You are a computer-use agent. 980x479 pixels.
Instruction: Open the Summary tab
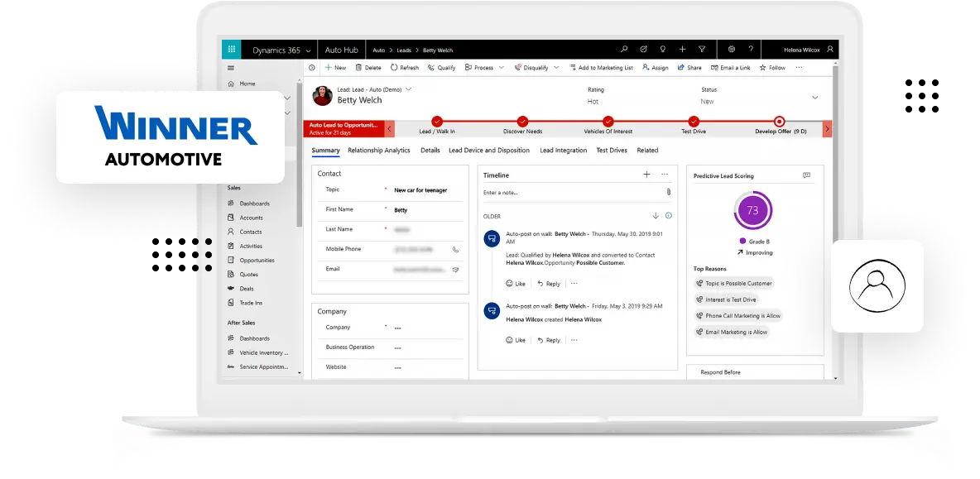325,151
